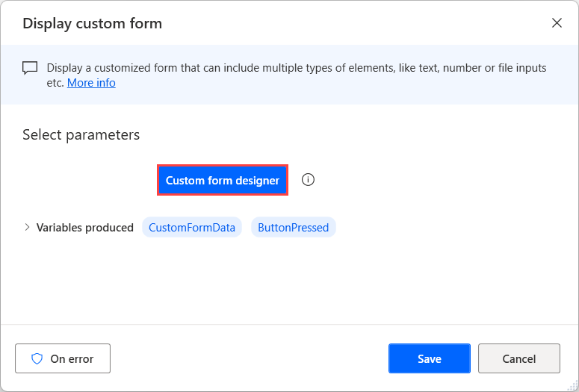Open the Custom form designer

(222, 181)
